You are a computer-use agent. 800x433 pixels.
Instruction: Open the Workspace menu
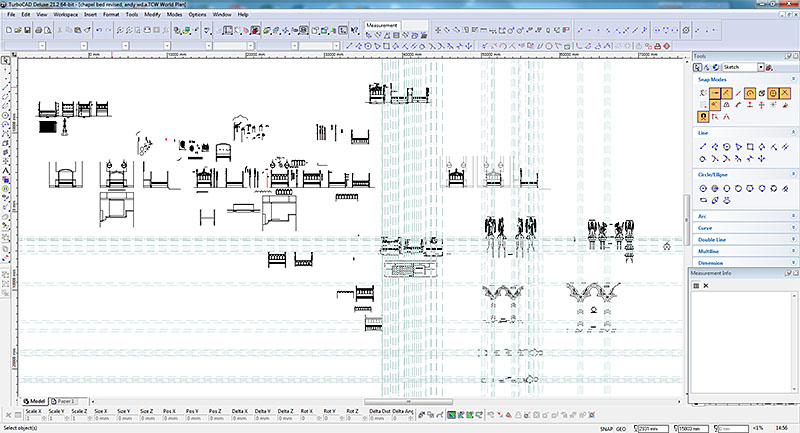66,15
